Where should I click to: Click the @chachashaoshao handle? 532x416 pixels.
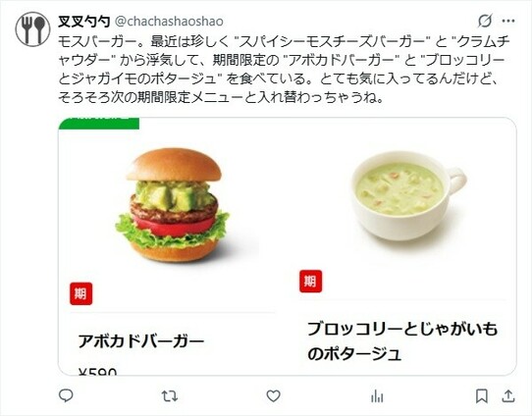169,22
